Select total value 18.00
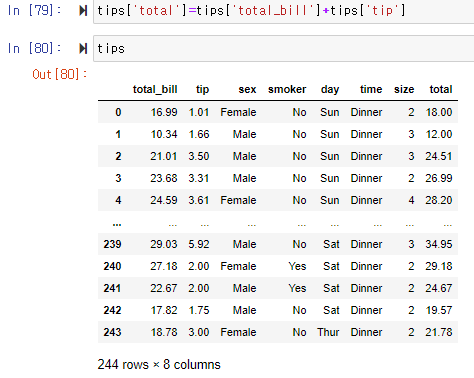The height and width of the screenshot is (378, 474). pos(439,112)
